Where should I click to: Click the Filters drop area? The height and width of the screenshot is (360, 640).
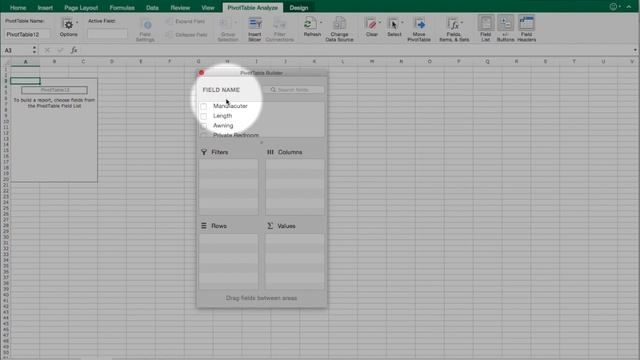(229, 187)
